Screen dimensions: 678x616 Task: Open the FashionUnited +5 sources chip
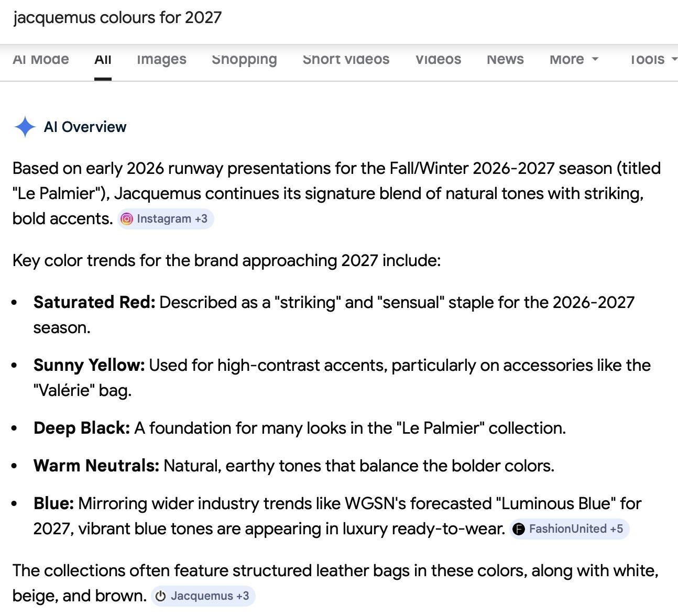point(569,529)
